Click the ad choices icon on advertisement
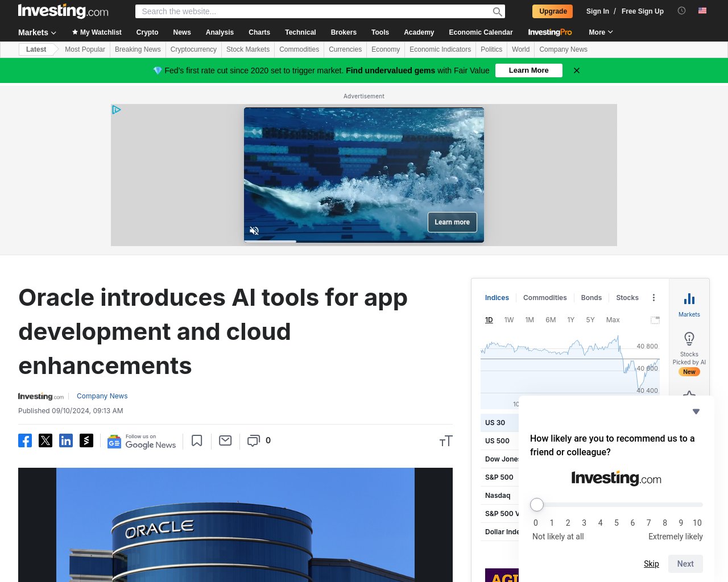The height and width of the screenshot is (582, 728). click(117, 110)
